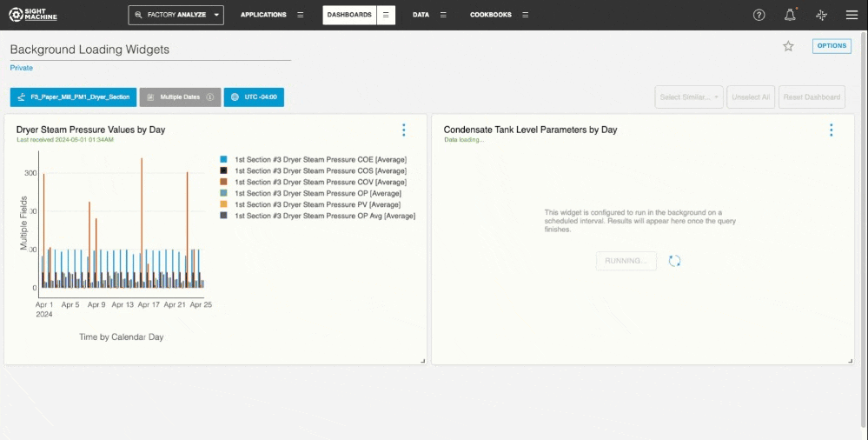
Task: Click the info icon on Multiple Dates
Action: coord(209,97)
